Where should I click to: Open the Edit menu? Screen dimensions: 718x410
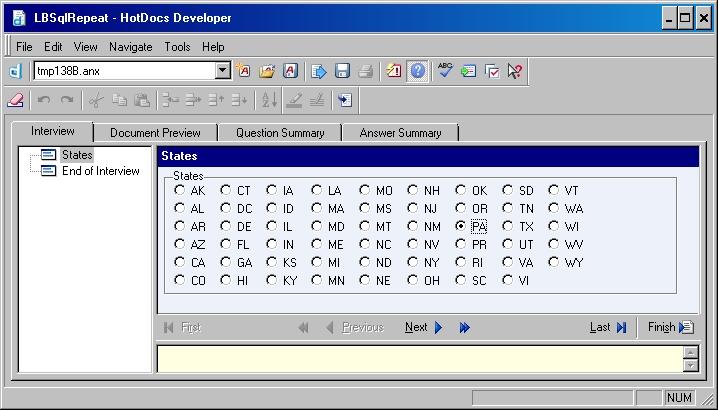(53, 47)
